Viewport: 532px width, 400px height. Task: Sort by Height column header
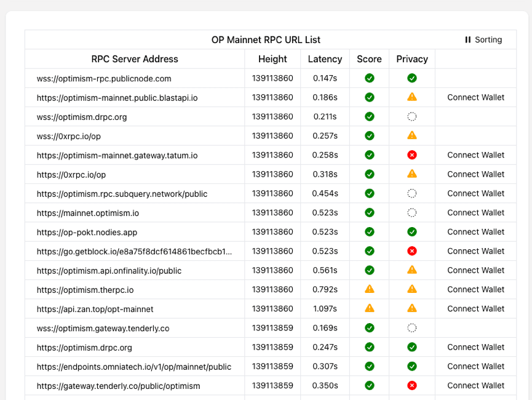coord(272,59)
